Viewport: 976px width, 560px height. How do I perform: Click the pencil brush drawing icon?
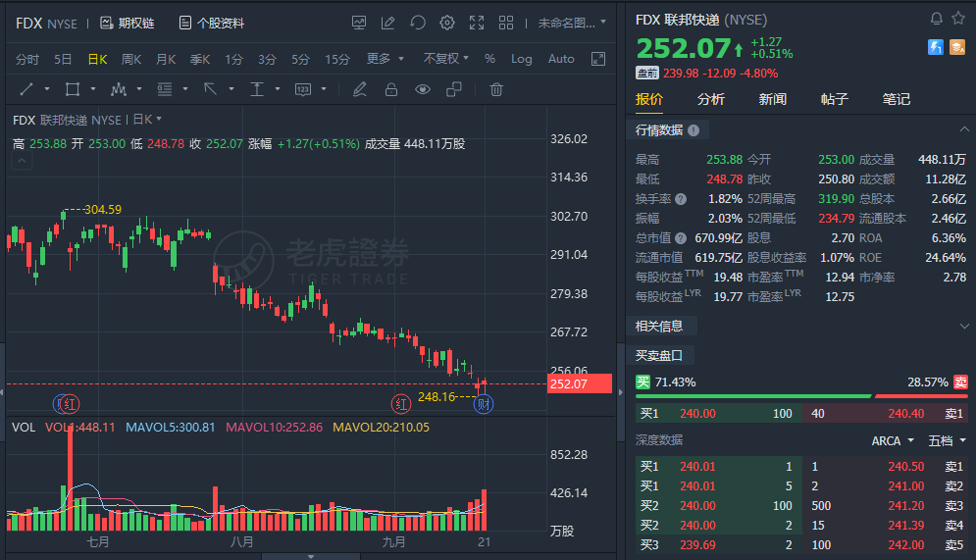[x=360, y=89]
